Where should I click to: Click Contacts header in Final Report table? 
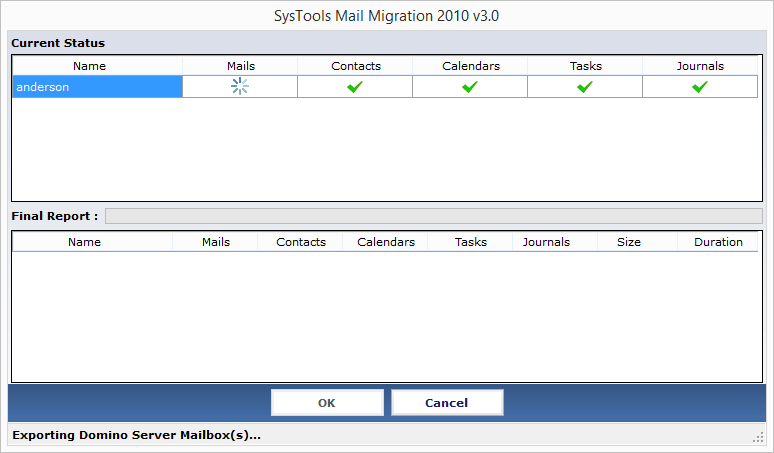[x=300, y=242]
